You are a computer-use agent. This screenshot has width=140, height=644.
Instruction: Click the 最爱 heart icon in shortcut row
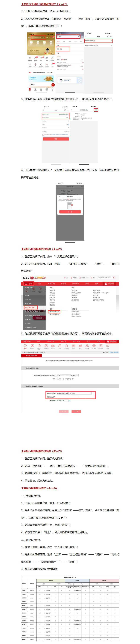pos(25,346)
